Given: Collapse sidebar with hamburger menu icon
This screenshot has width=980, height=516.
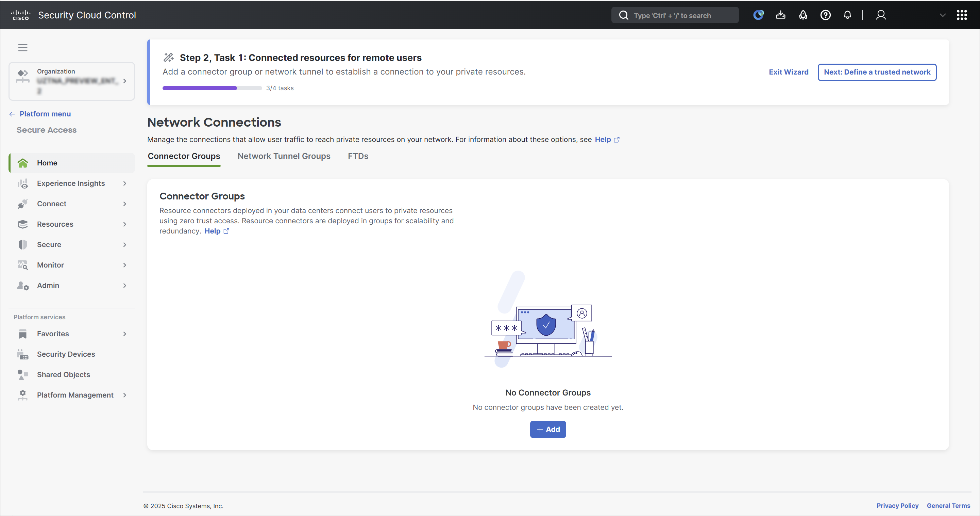Looking at the screenshot, I should (x=23, y=48).
